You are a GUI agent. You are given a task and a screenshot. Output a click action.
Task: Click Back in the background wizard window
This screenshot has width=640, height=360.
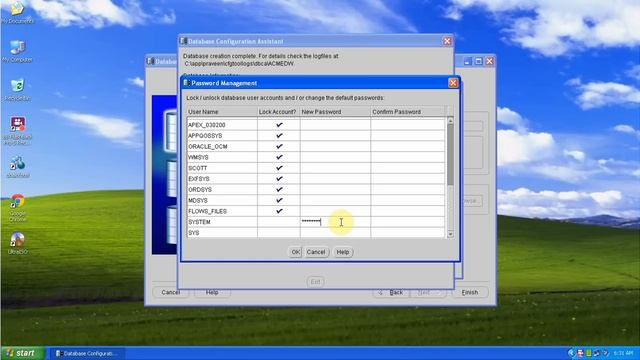[391, 292]
